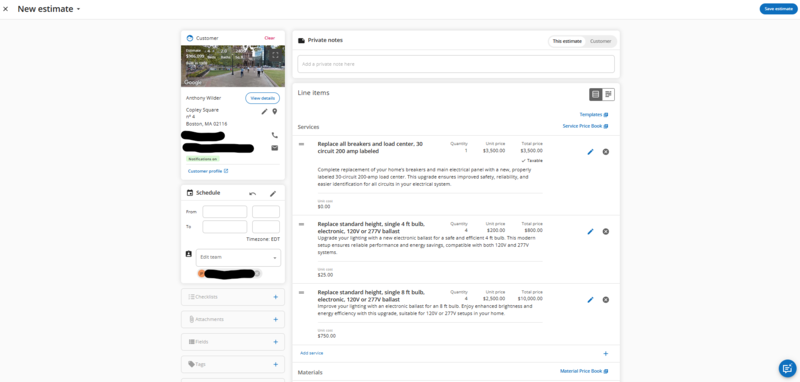Click the From time field
This screenshot has height=382, width=800.
pyautogui.click(x=266, y=212)
